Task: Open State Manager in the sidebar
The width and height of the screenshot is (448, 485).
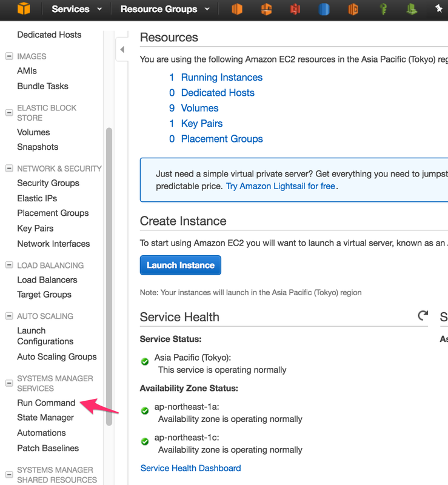Action: point(45,418)
